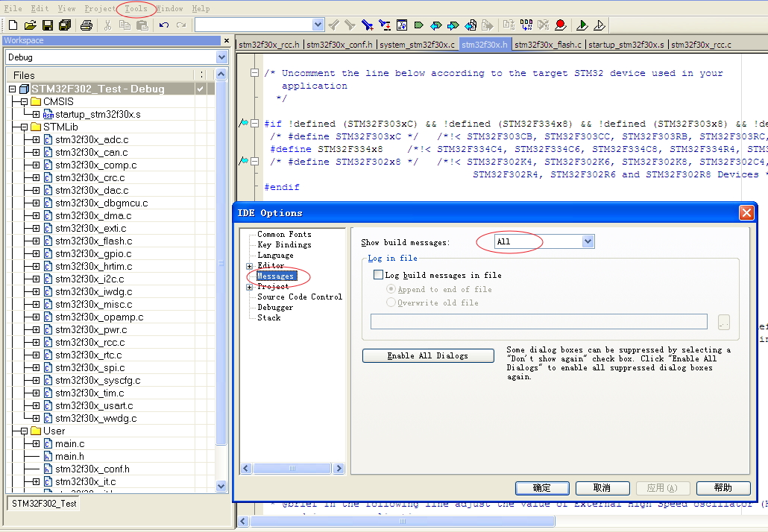Start Download and Debug with the green play icon

[x=582, y=25]
